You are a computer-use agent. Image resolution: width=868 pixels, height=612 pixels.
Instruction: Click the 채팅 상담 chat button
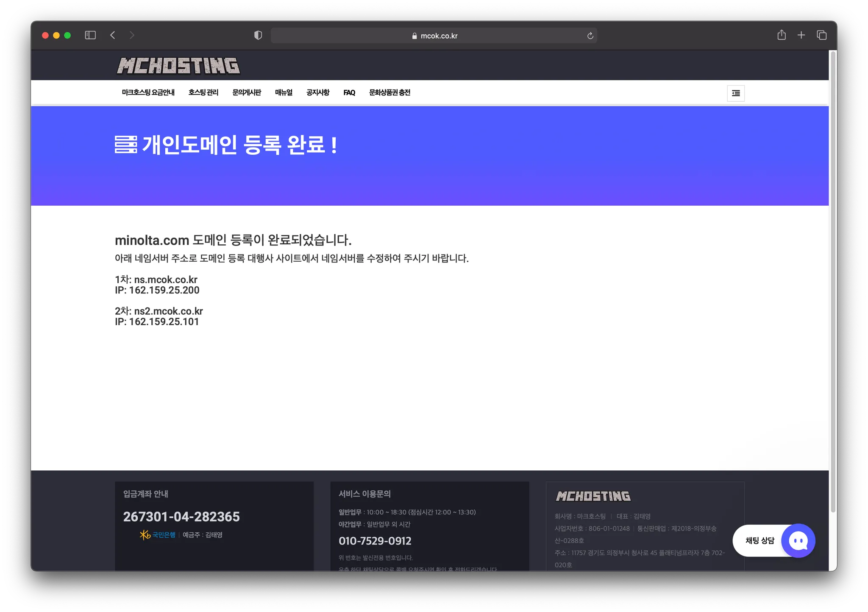[759, 541]
